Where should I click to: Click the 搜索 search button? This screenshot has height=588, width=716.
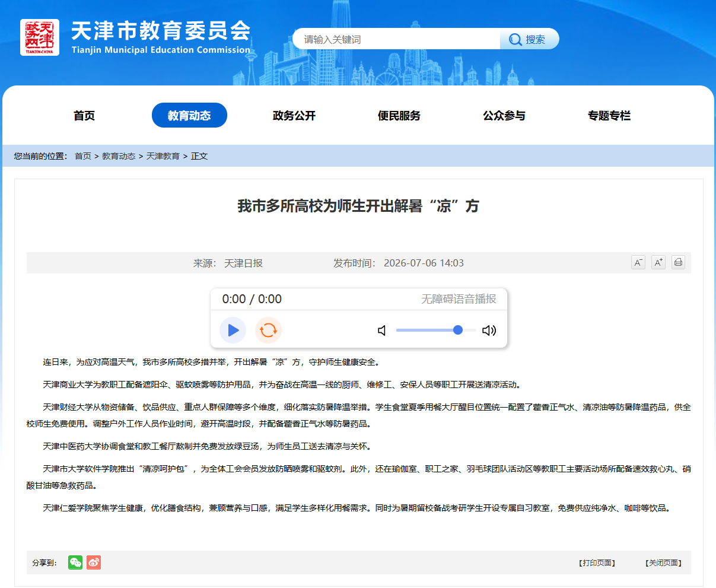(530, 39)
